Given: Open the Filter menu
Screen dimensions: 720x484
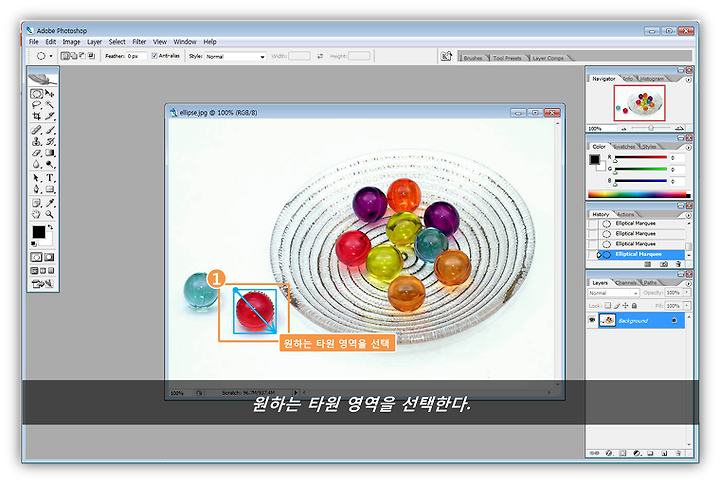Looking at the screenshot, I should tap(139, 42).
